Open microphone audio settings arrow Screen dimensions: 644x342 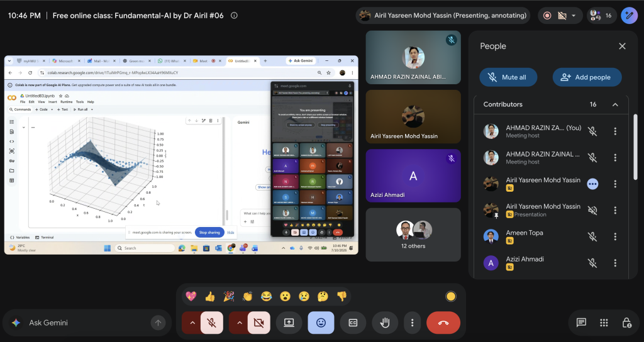click(x=192, y=323)
